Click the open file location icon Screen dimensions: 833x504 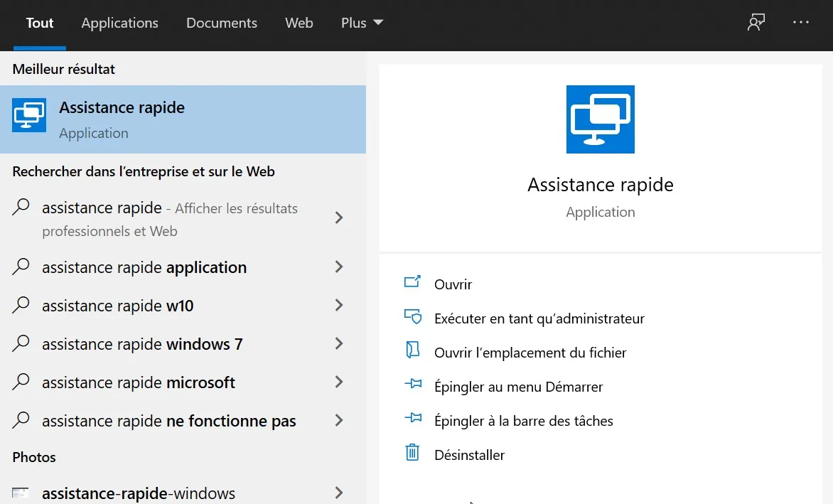[412, 350]
